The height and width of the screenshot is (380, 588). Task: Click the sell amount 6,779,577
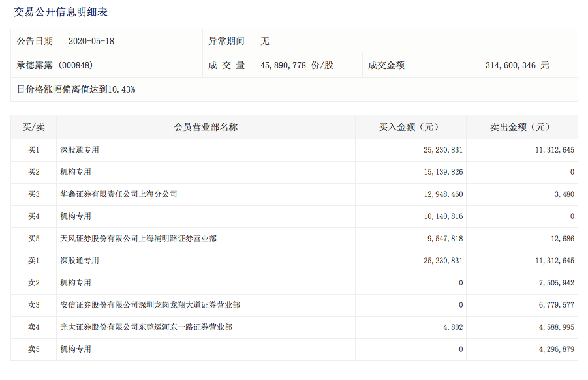coord(554,305)
